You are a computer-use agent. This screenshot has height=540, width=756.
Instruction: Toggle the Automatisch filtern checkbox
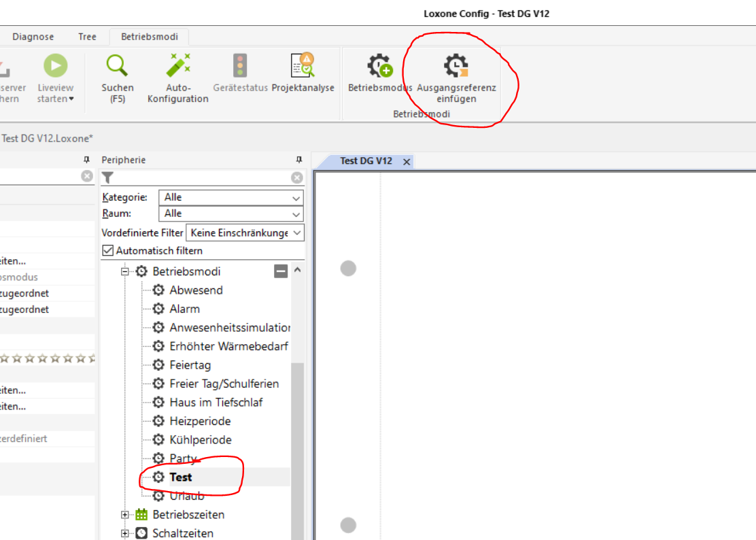[x=107, y=250]
